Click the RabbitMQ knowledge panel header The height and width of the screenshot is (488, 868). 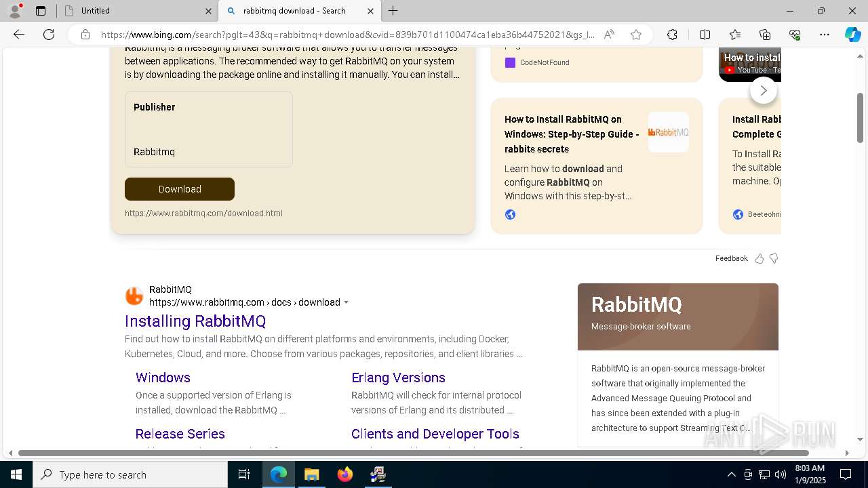(x=678, y=317)
